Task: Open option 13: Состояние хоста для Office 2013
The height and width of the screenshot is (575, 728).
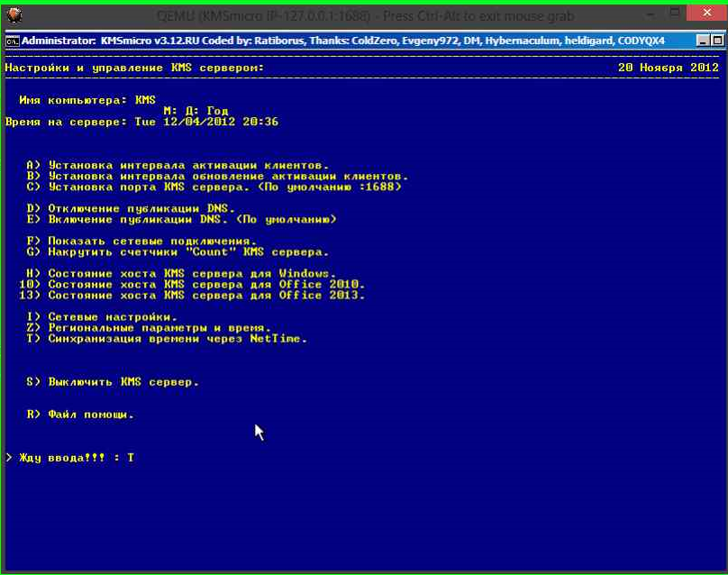Action: (x=191, y=296)
